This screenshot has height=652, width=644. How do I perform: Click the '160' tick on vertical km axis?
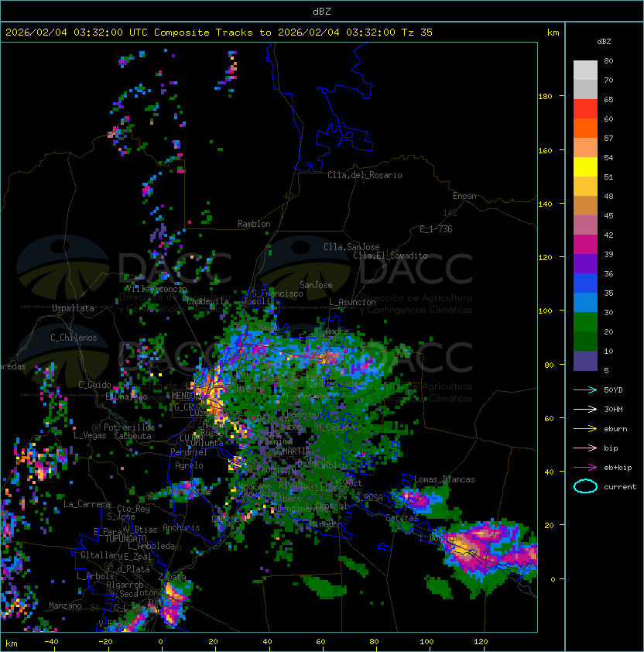545,150
